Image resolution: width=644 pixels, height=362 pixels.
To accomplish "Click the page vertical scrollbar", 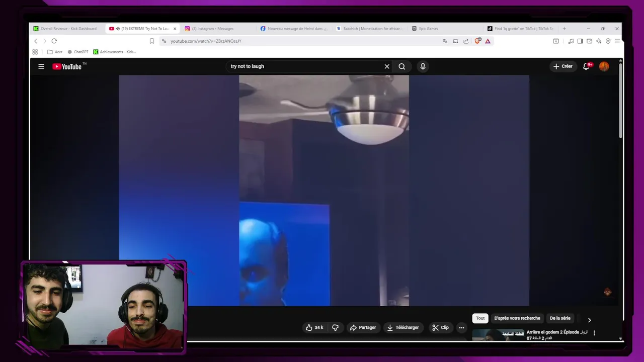I will [620, 100].
